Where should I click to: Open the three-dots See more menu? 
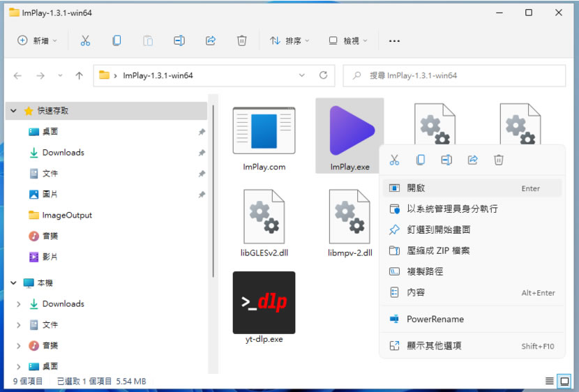pyautogui.click(x=394, y=41)
